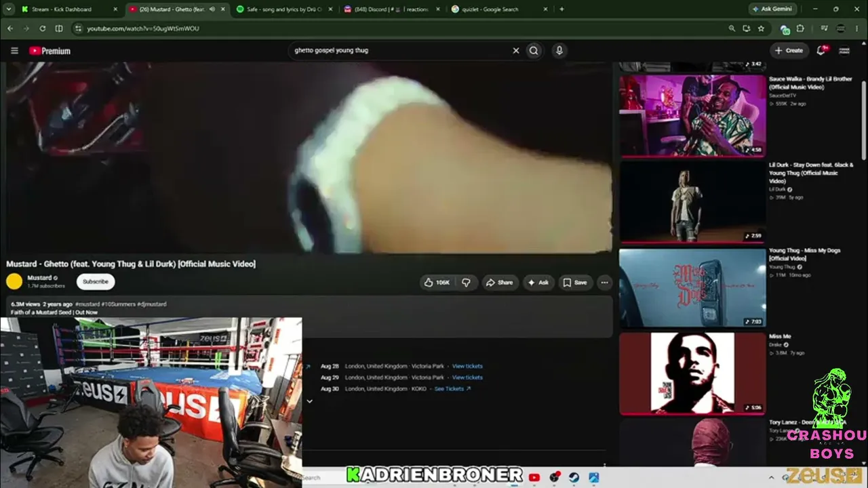Expand the tour dates list chevron
This screenshot has width=868, height=488.
[309, 401]
